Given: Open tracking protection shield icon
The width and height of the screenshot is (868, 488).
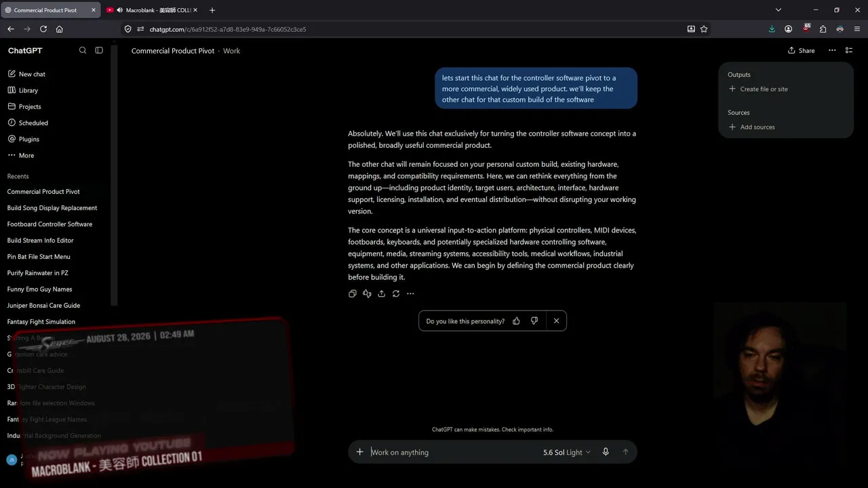Looking at the screenshot, I should (127, 29).
